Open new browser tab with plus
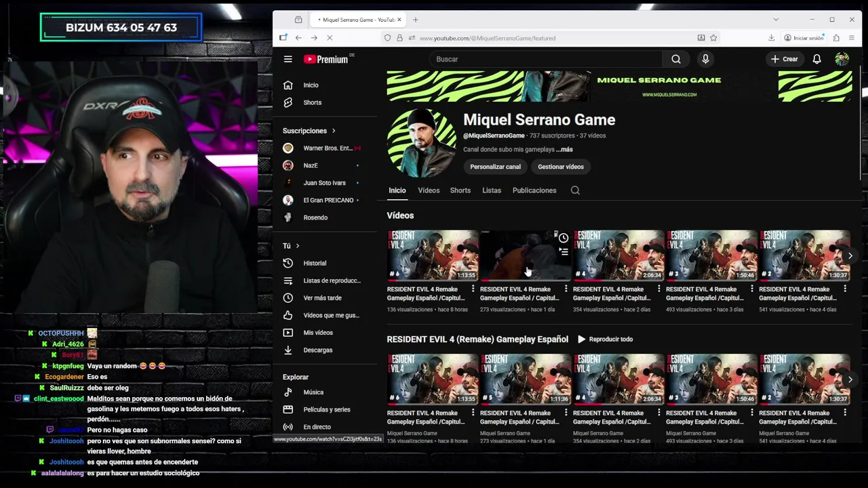Viewport: 868px width, 488px height. (x=416, y=20)
